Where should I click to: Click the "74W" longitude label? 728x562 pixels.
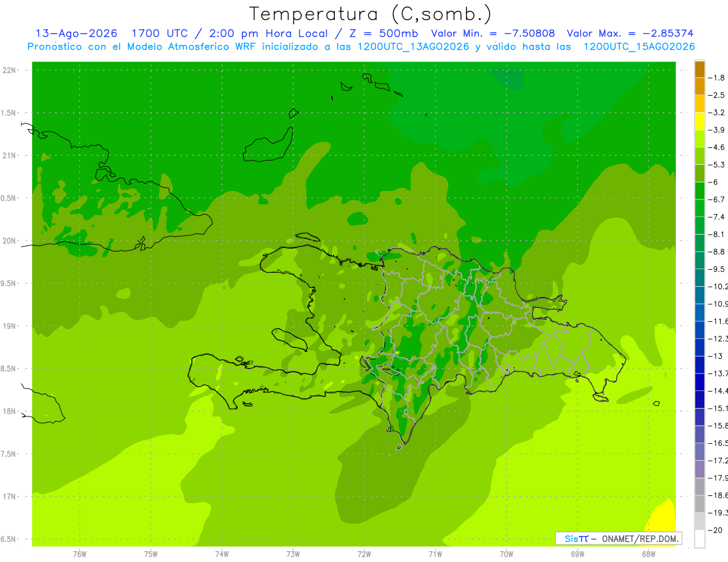pyautogui.click(x=222, y=554)
